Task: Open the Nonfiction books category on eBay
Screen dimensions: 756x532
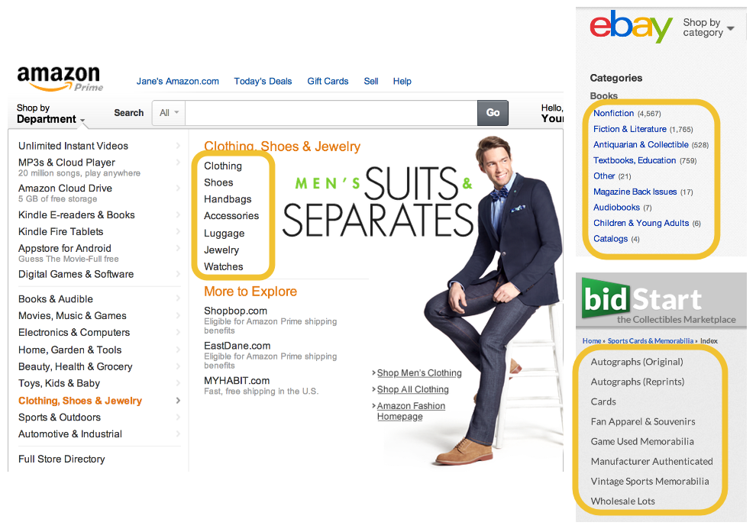Action: (613, 113)
